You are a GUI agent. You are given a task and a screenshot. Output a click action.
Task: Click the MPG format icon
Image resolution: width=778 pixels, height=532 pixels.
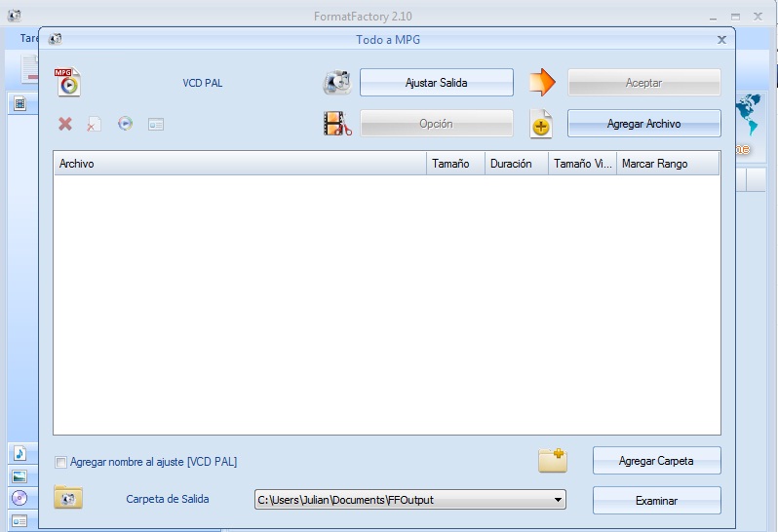click(x=67, y=82)
